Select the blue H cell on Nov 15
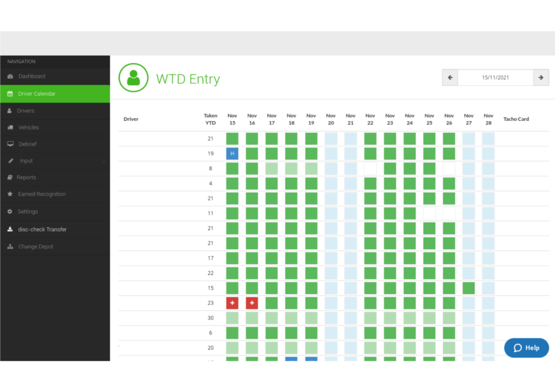 (x=232, y=154)
